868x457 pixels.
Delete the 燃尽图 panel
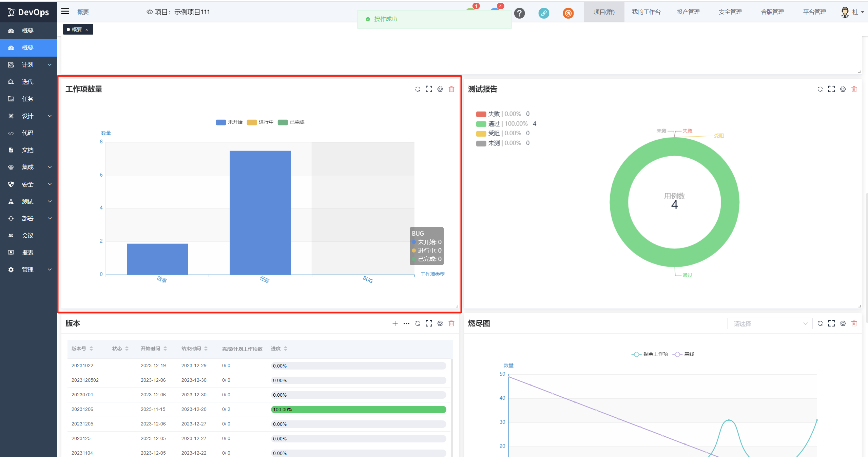[854, 323]
